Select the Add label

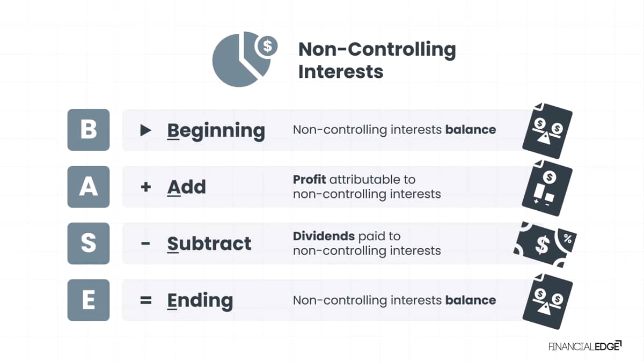click(187, 187)
